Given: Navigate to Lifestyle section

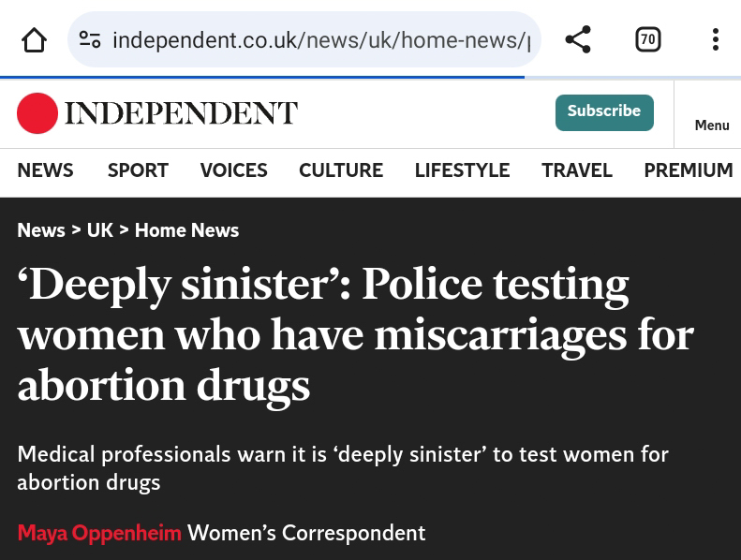Looking at the screenshot, I should (x=462, y=170).
